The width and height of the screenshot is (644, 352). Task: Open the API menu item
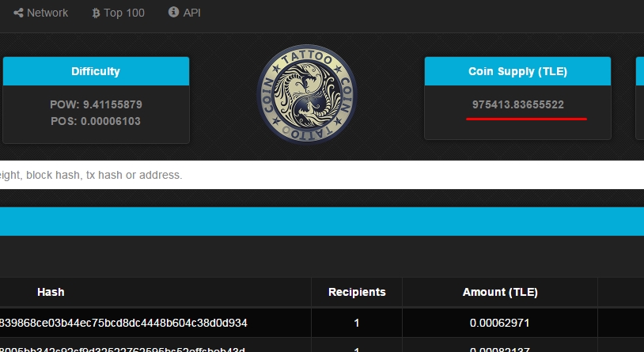click(x=184, y=13)
